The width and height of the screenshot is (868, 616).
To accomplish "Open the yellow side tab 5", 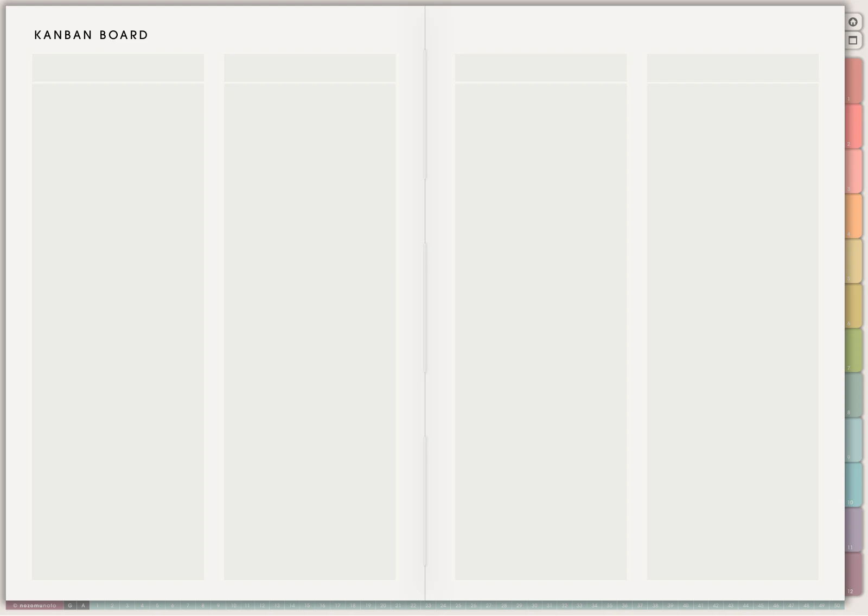I will (853, 261).
